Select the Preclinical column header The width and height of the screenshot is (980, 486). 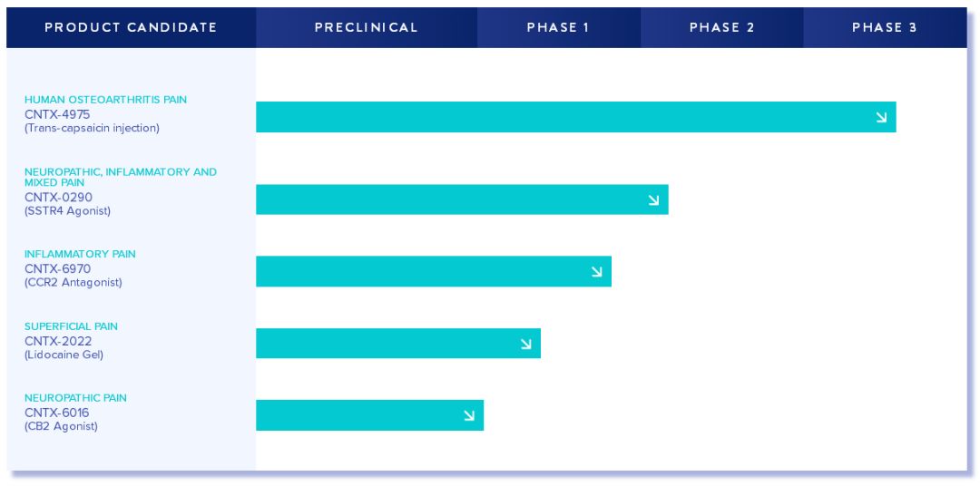pyautogui.click(x=367, y=27)
